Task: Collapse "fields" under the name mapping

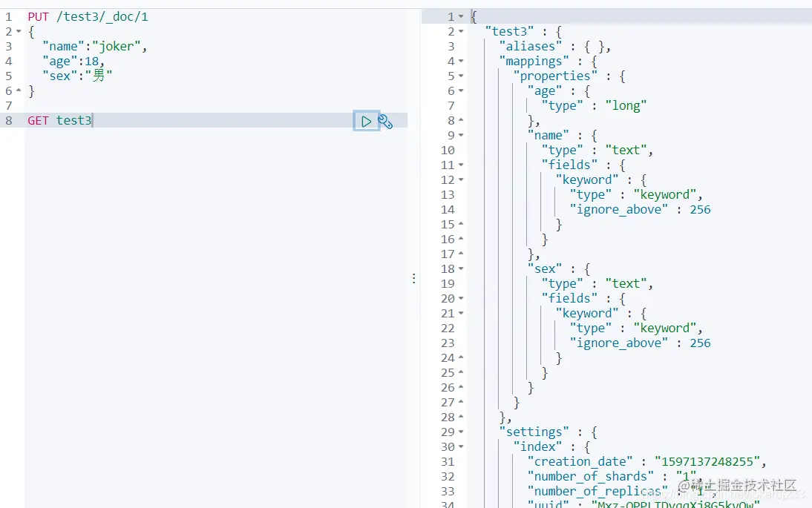Action: click(461, 165)
